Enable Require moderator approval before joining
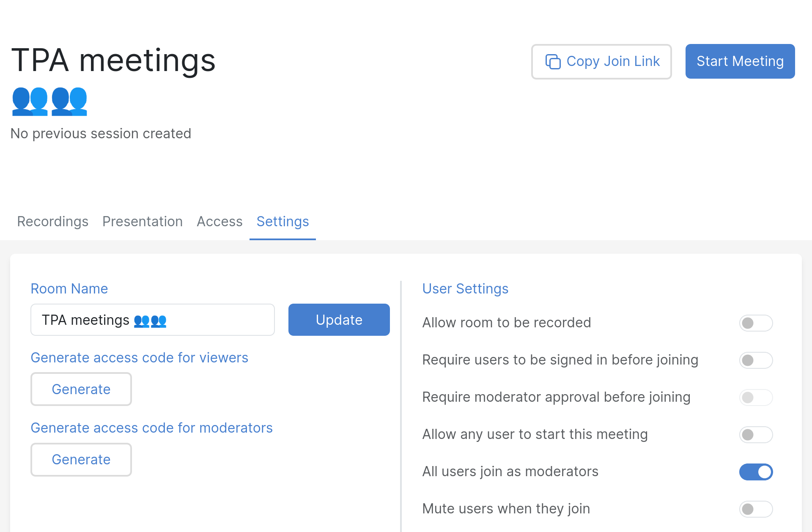812x532 pixels. (x=756, y=397)
